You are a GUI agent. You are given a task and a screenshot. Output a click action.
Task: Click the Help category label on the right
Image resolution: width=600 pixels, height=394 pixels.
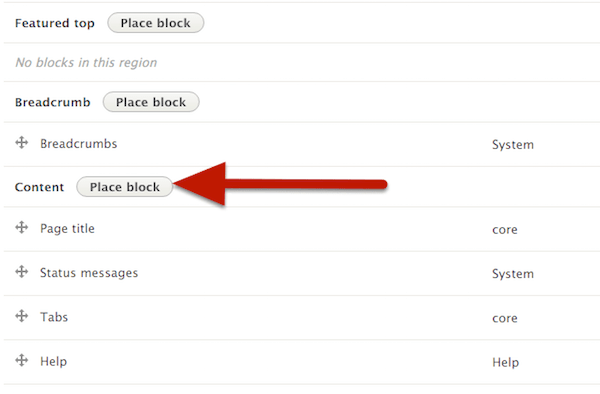coord(505,362)
